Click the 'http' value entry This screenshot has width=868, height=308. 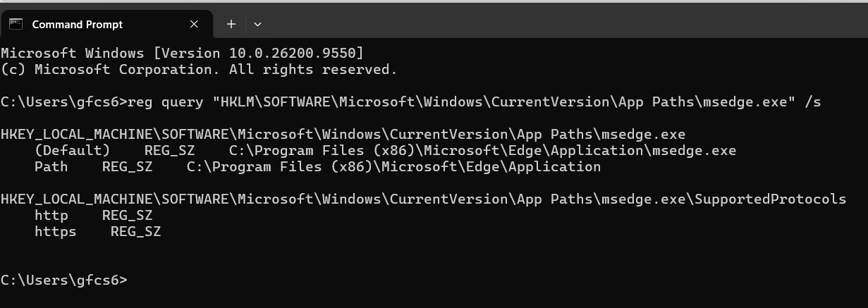[x=51, y=216]
